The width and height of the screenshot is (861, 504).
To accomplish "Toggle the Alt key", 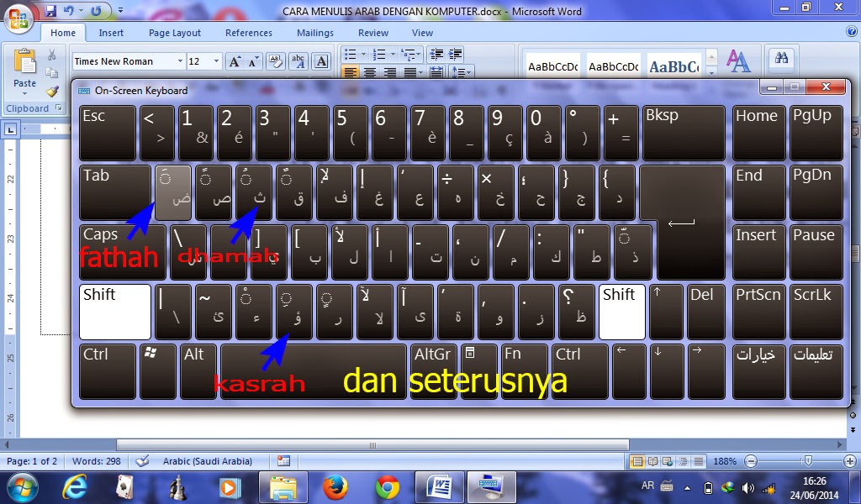I will pyautogui.click(x=198, y=371).
